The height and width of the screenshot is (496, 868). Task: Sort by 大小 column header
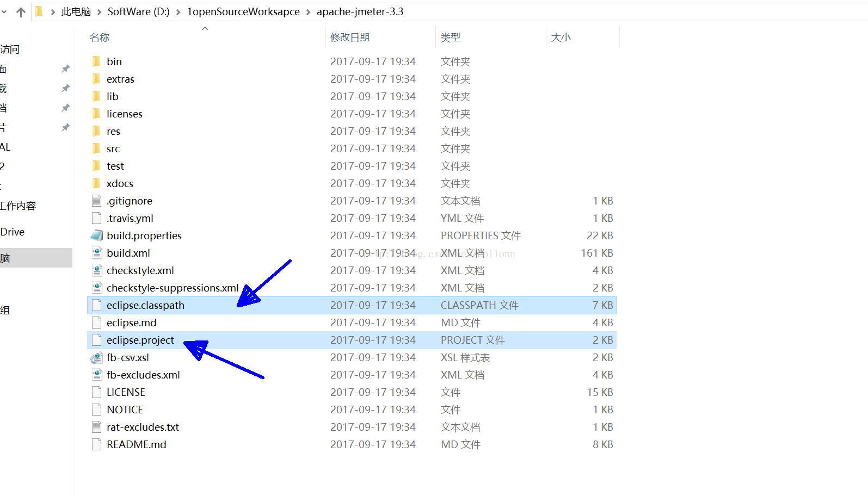561,38
